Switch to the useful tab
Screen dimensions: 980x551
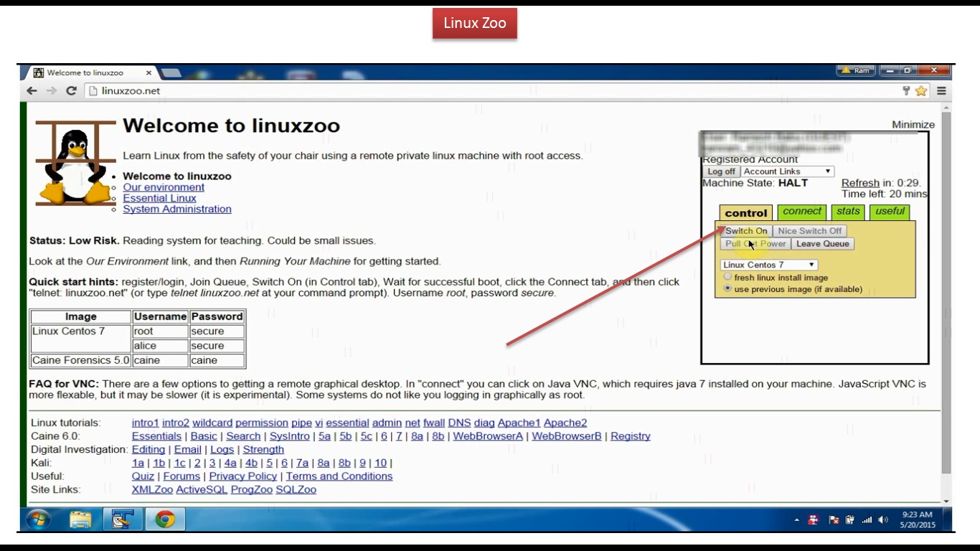pos(890,212)
